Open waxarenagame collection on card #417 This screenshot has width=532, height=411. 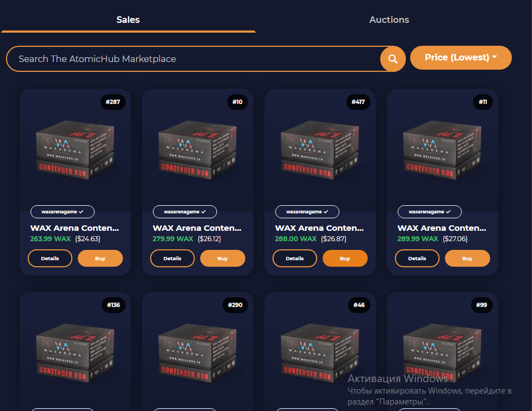click(x=307, y=212)
